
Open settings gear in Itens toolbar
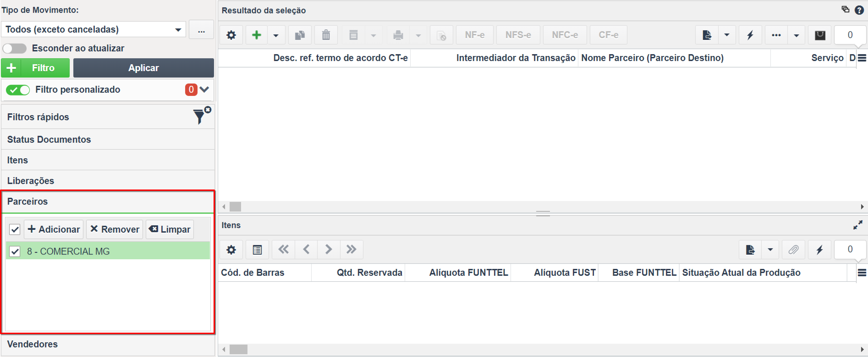tap(231, 250)
